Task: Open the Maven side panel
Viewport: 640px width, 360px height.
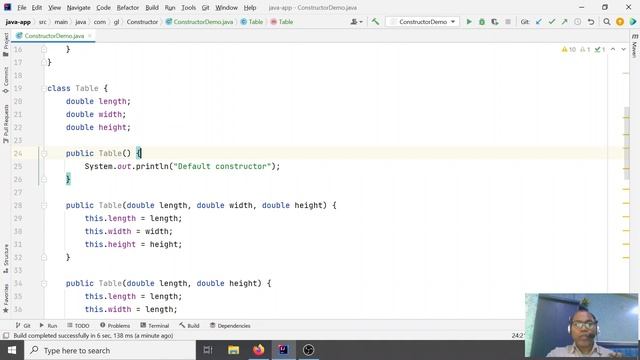Action: [635, 46]
